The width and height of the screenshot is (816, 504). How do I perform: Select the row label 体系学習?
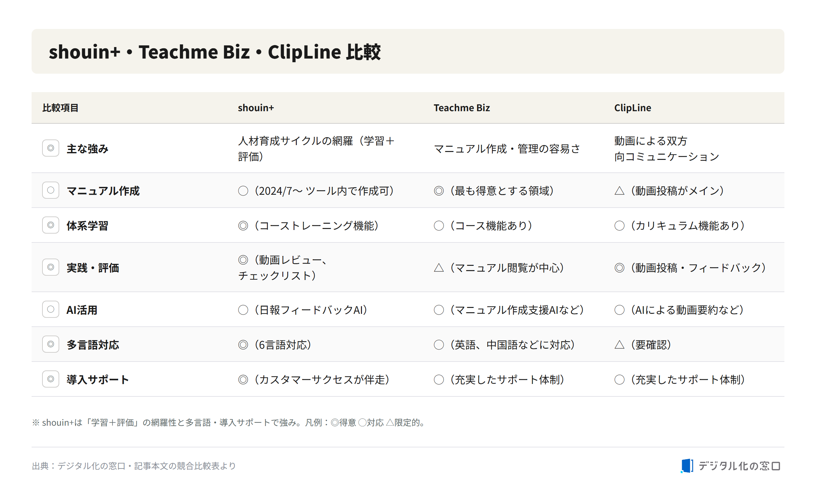[x=87, y=226]
